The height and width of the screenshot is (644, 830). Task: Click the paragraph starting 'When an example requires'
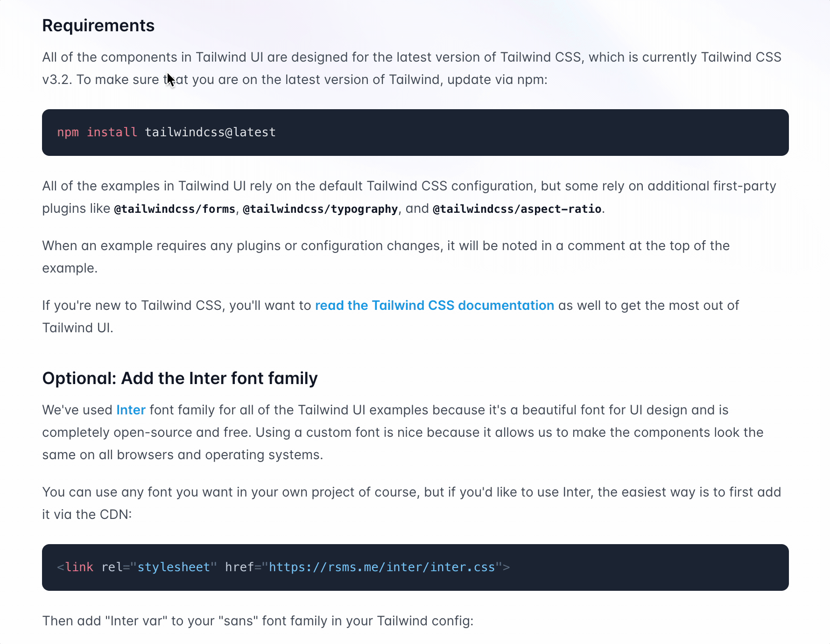coord(386,246)
